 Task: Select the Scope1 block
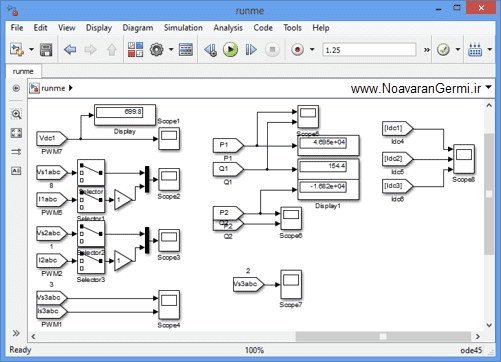tap(169, 139)
